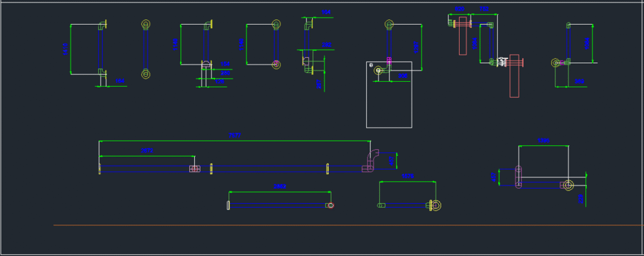Select the 1396 dimension text
Viewport: 644px width, 256px height.
click(x=544, y=141)
